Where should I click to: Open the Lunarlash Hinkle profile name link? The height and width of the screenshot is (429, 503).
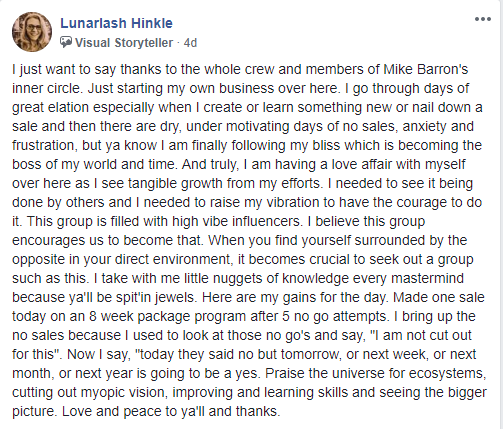pyautogui.click(x=116, y=23)
